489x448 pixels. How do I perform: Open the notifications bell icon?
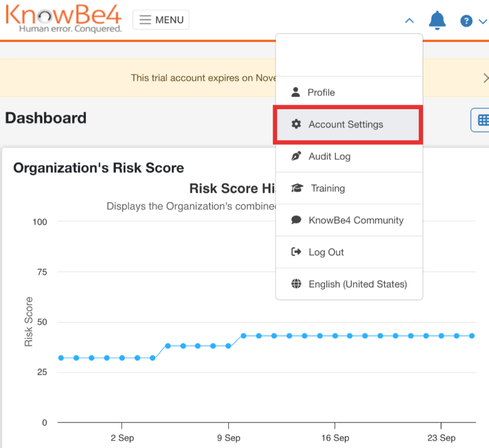tap(437, 20)
